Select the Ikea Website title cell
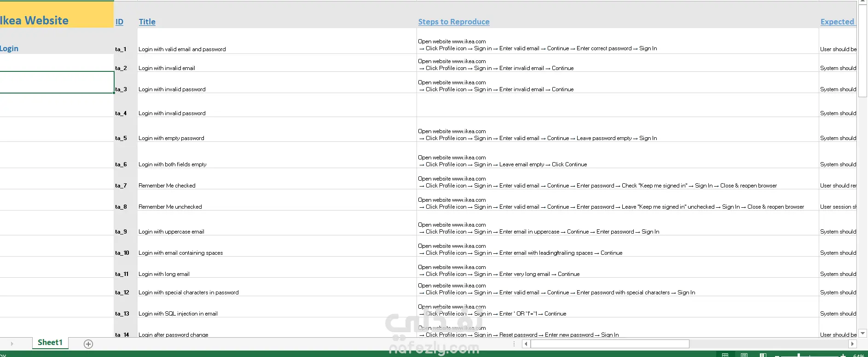Screen dimensions: 868x357 click(57, 15)
